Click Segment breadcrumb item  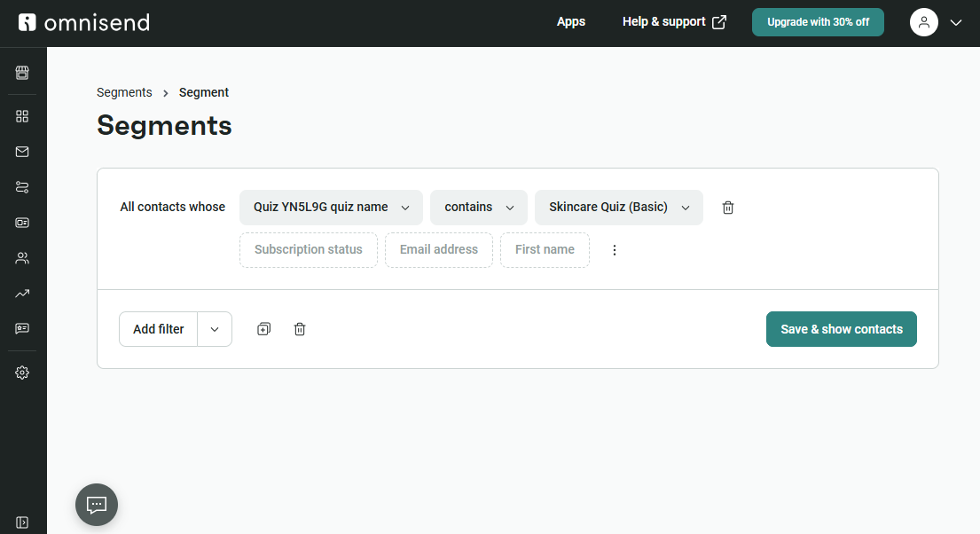coord(204,92)
